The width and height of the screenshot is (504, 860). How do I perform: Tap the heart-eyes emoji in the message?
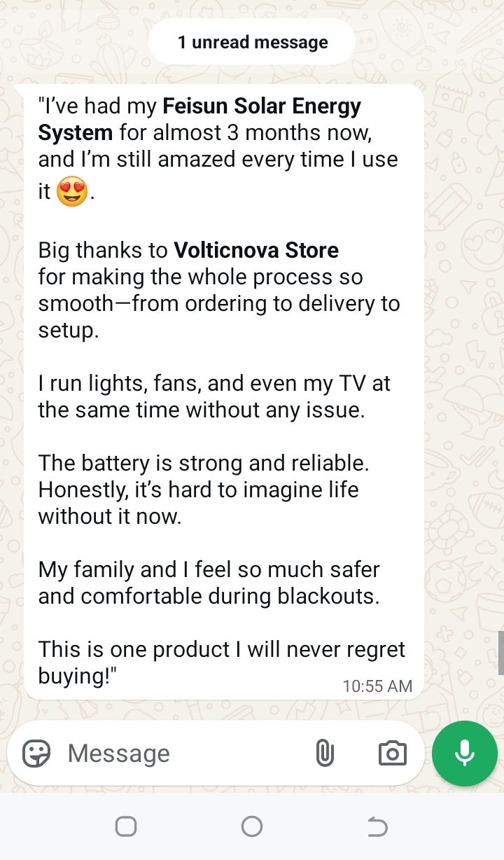[x=73, y=192]
